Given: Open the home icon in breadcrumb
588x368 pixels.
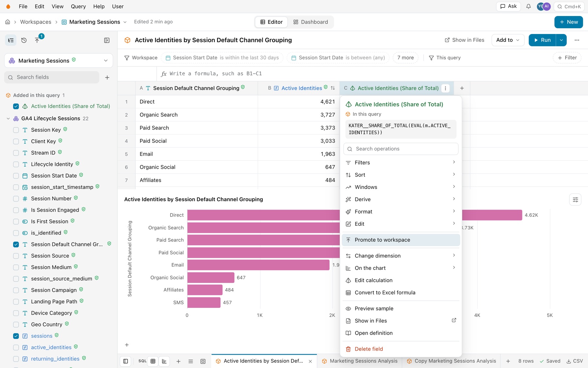Looking at the screenshot, I should click(8, 22).
